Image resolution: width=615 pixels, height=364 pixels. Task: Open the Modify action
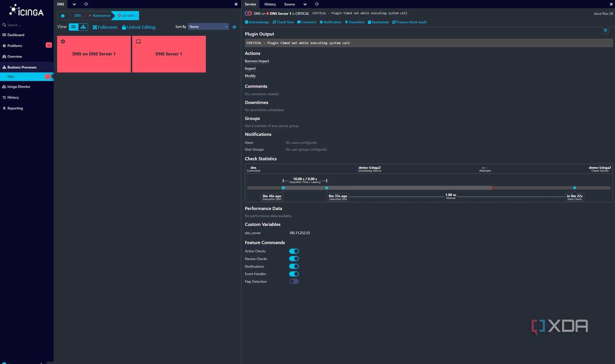[250, 76]
